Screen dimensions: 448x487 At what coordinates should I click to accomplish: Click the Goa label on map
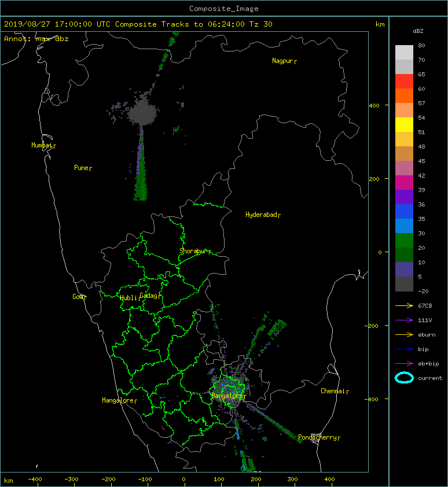[x=78, y=297]
